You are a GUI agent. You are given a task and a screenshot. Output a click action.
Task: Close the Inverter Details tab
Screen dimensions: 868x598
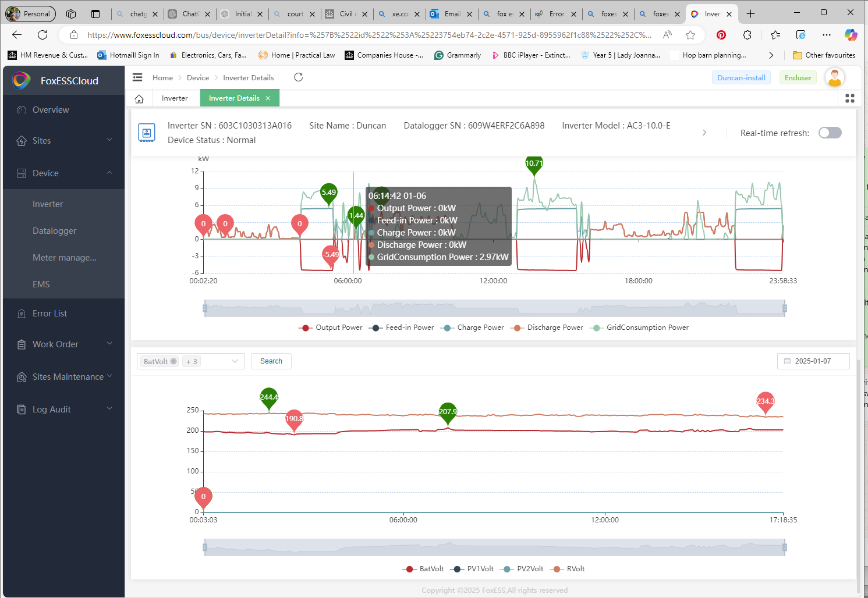click(268, 98)
